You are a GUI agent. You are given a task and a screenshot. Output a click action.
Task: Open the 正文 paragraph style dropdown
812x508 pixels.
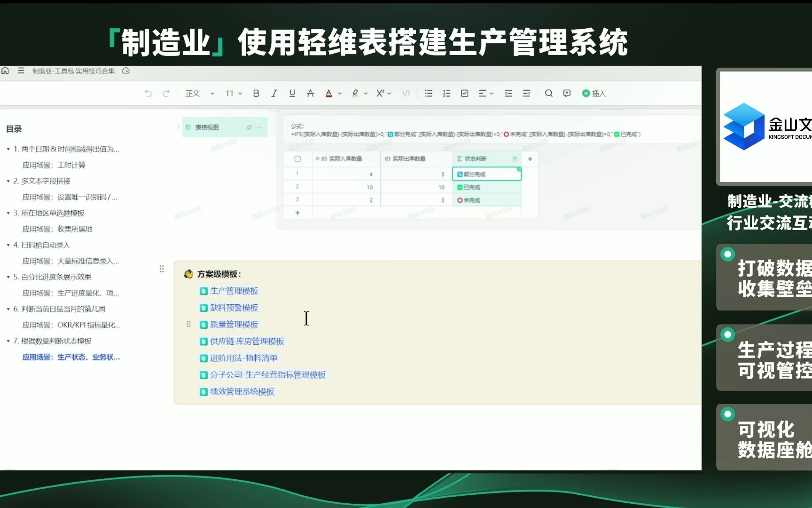(200, 93)
